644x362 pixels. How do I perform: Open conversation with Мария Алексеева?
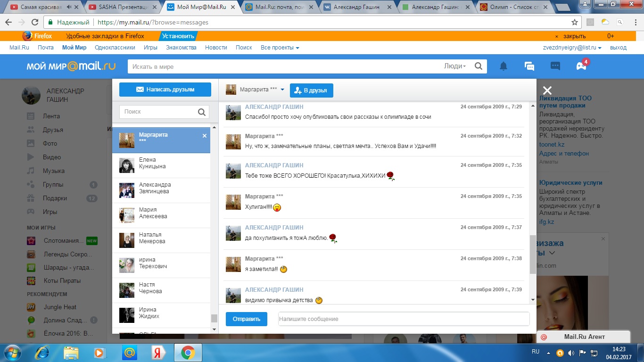click(x=161, y=215)
